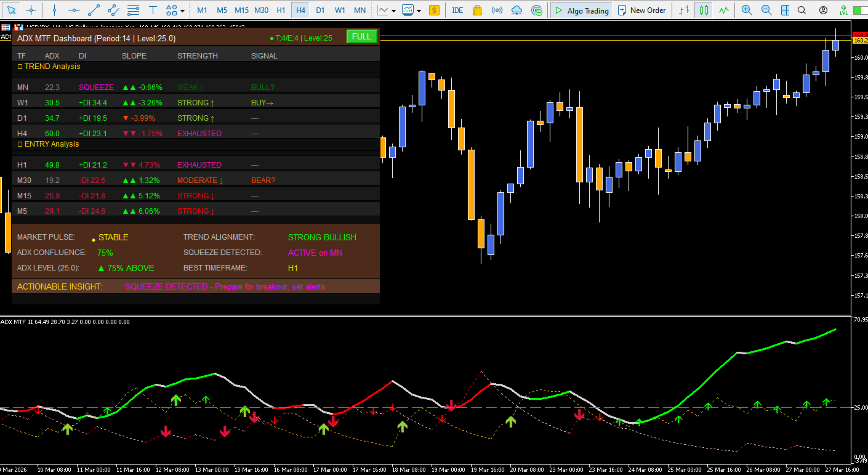Image resolution: width=868 pixels, height=475 pixels.
Task: Click the tile windows grid icon
Action: 785,10
